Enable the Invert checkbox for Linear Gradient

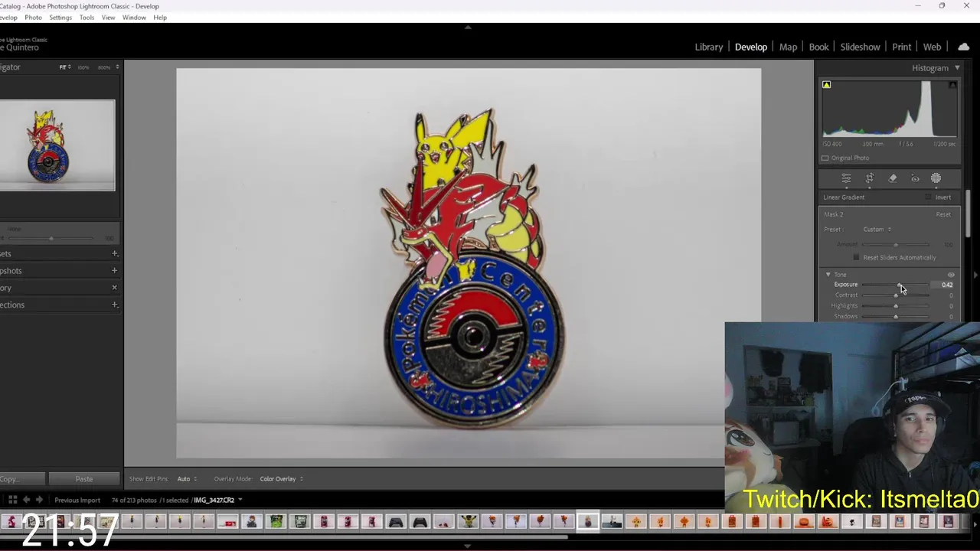[x=929, y=197]
